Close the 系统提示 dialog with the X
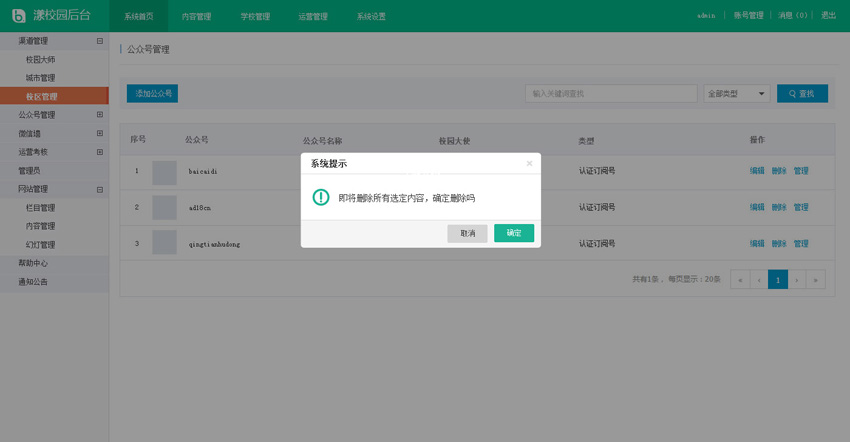This screenshot has height=442, width=850. [x=529, y=163]
